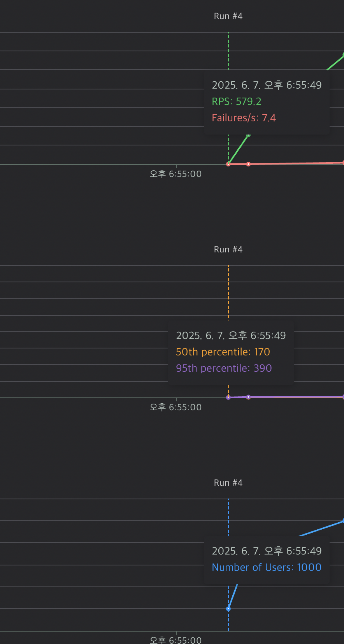Select the second purple data point in the percentile chart
Screen dimensions: 344x644
pyautogui.click(x=248, y=397)
